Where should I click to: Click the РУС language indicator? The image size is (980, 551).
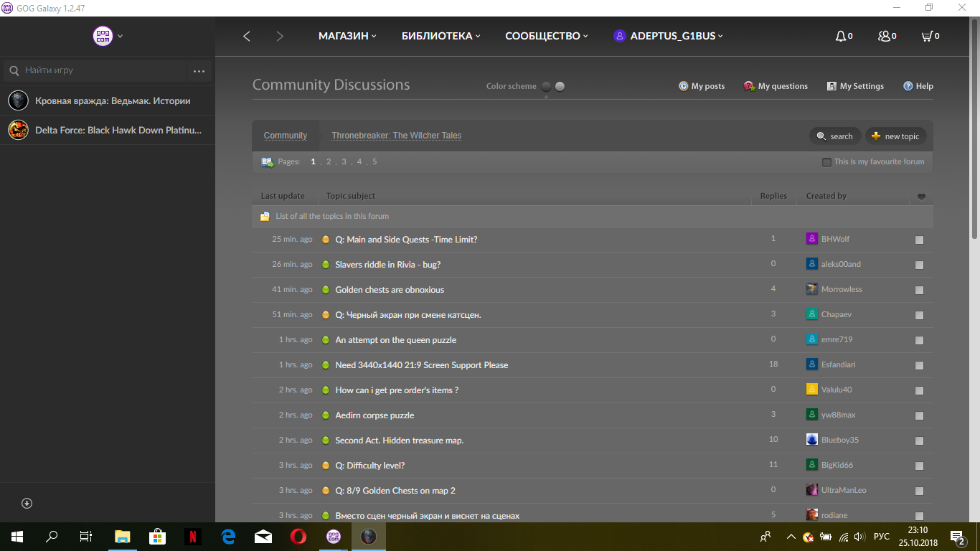tap(882, 537)
